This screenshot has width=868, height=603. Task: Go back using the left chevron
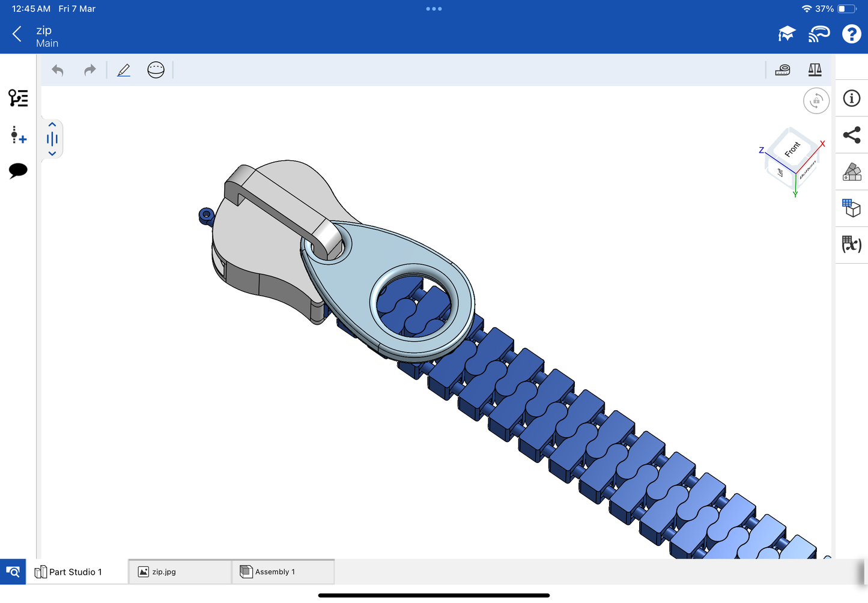pyautogui.click(x=17, y=34)
